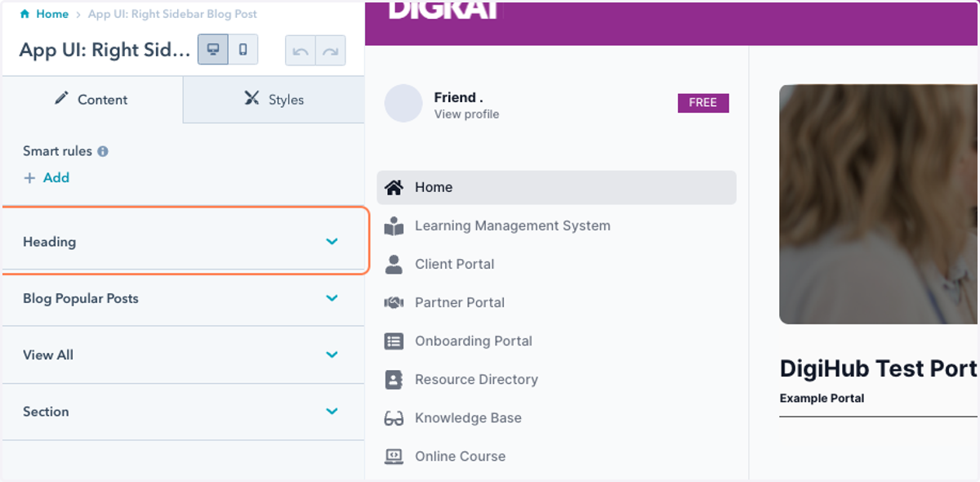Click the Styles tab brush icon
This screenshot has height=482, width=980.
pyautogui.click(x=252, y=98)
